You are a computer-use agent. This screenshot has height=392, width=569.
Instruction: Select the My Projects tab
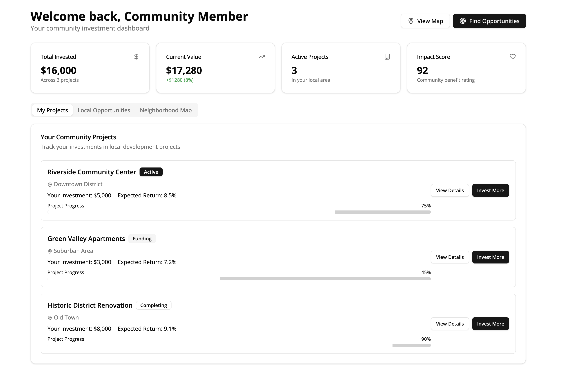pyautogui.click(x=52, y=110)
